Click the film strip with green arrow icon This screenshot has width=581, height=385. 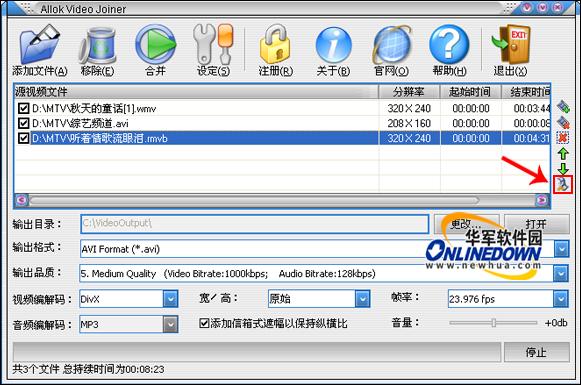(563, 107)
